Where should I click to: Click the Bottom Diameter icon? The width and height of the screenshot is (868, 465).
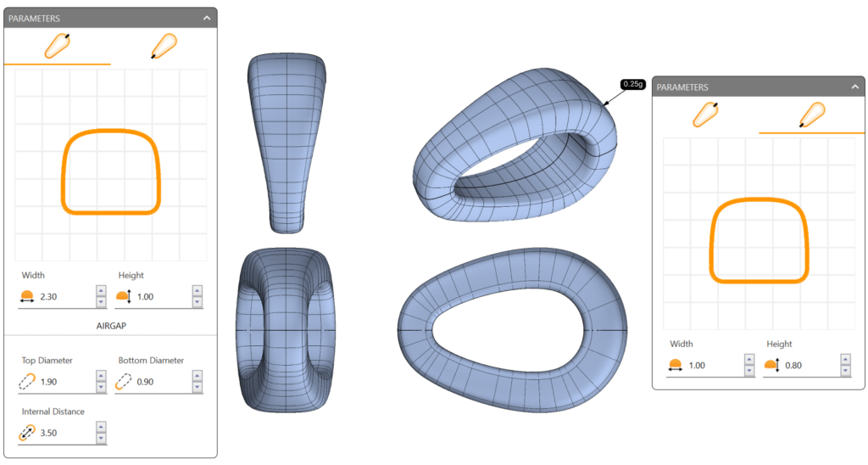click(x=124, y=382)
